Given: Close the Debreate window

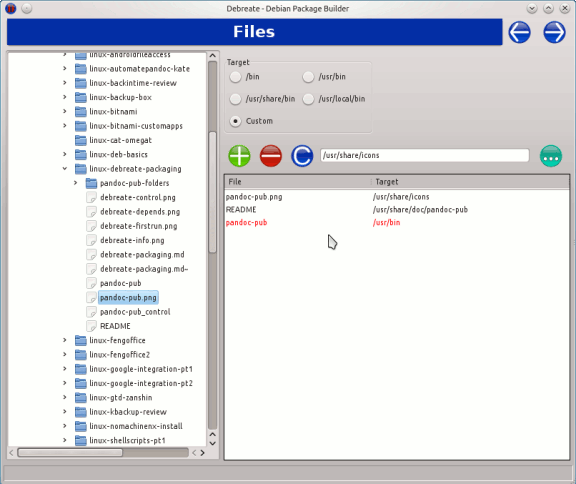Looking at the screenshot, I should point(565,8).
